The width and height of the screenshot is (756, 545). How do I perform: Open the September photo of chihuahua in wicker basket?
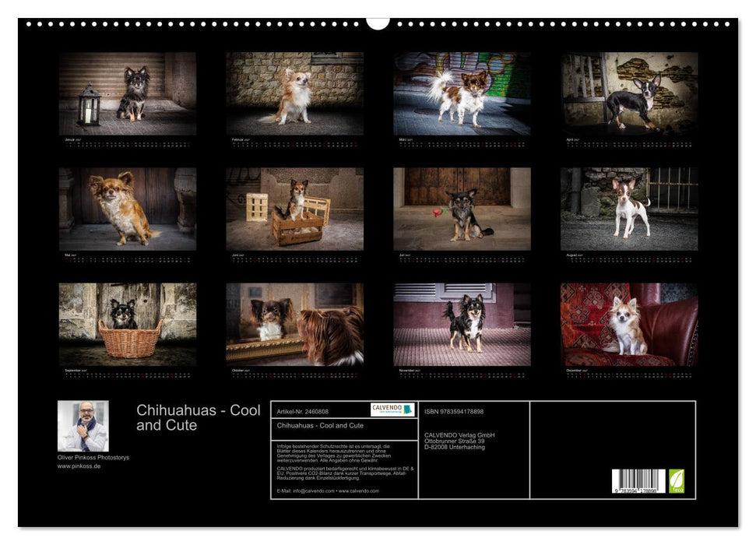[x=127, y=324]
